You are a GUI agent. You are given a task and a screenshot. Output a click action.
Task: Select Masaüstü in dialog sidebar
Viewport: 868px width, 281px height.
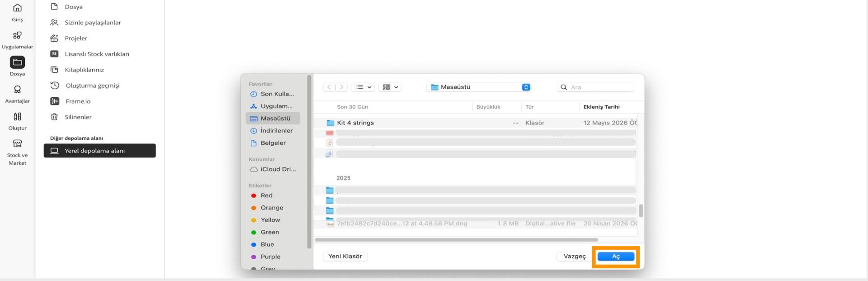click(x=273, y=119)
